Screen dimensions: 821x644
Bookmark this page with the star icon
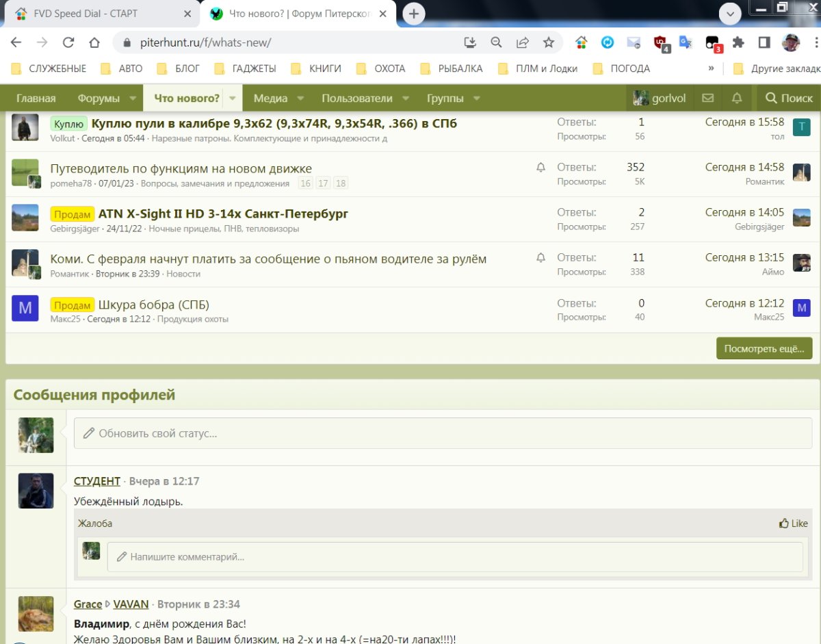[549, 42]
